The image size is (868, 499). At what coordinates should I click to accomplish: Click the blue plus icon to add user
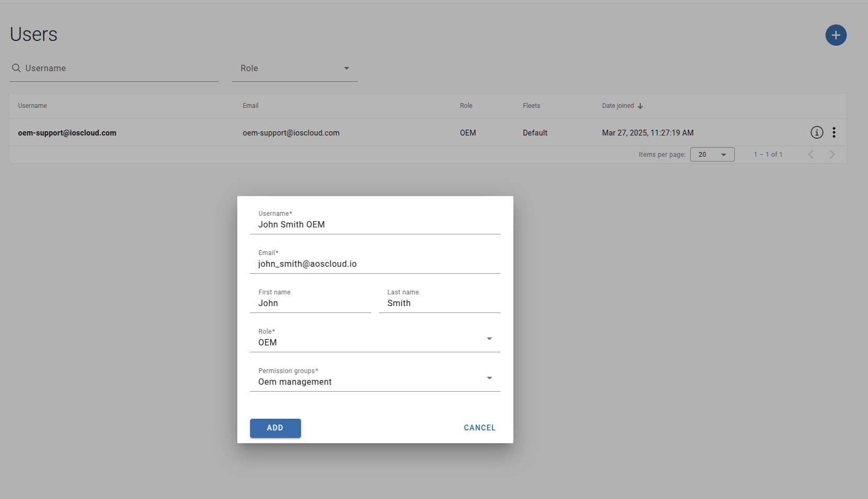(836, 35)
